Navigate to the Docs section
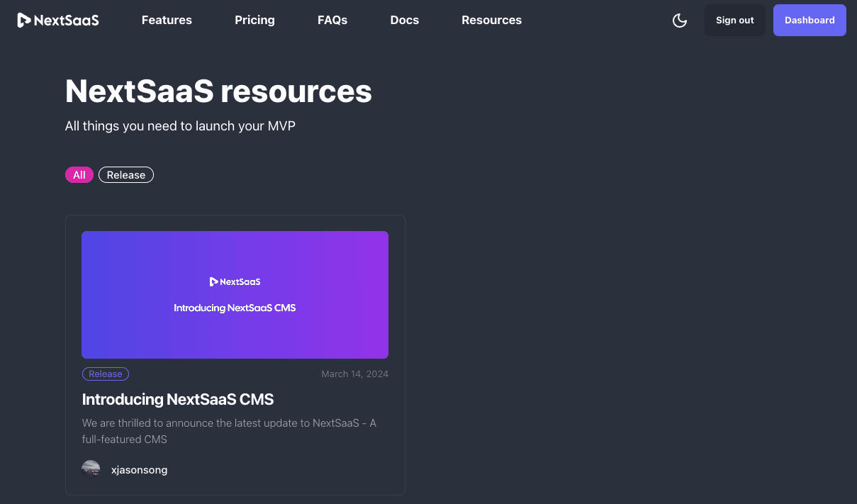The height and width of the screenshot is (504, 857). (405, 20)
